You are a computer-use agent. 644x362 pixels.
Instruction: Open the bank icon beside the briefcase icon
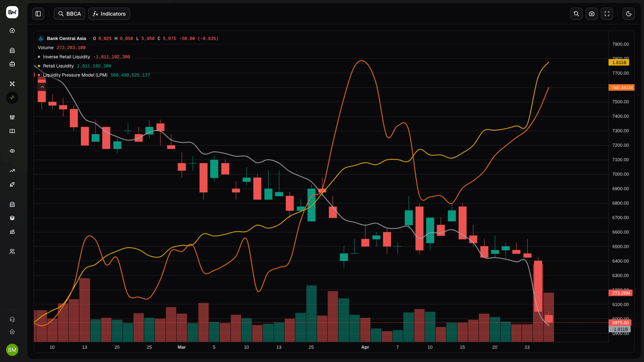12,50
